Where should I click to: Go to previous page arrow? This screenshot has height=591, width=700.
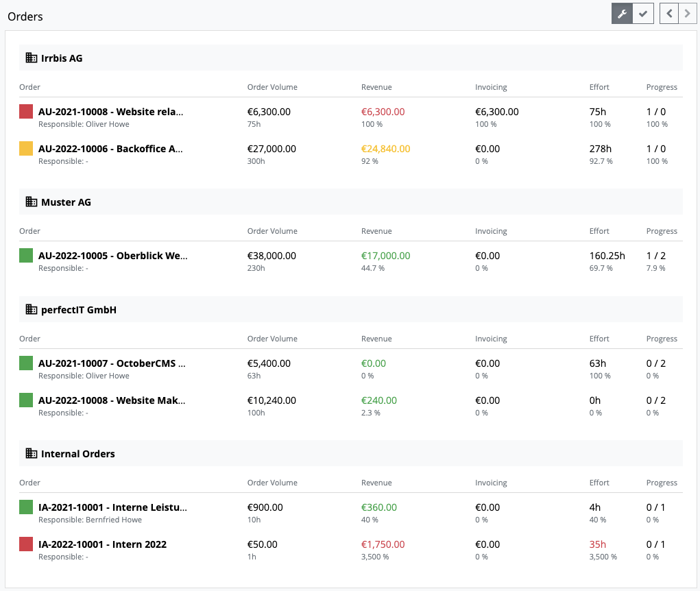pos(668,14)
